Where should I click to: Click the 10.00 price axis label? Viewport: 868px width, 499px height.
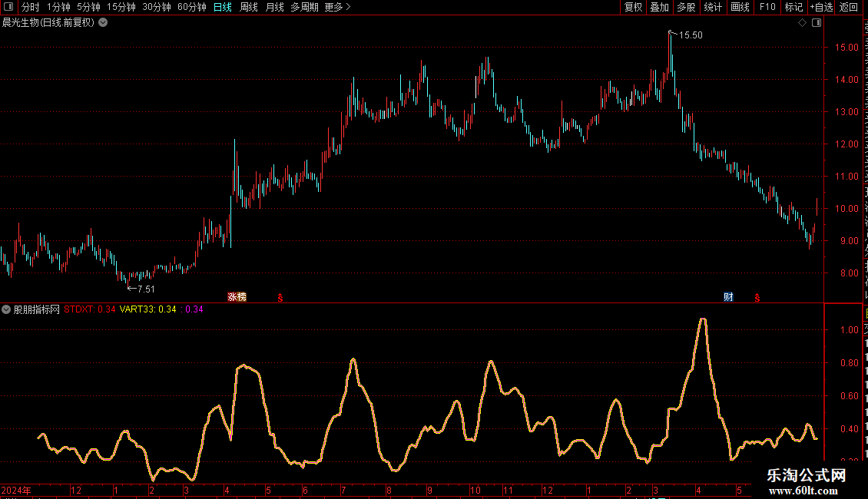[x=846, y=209]
